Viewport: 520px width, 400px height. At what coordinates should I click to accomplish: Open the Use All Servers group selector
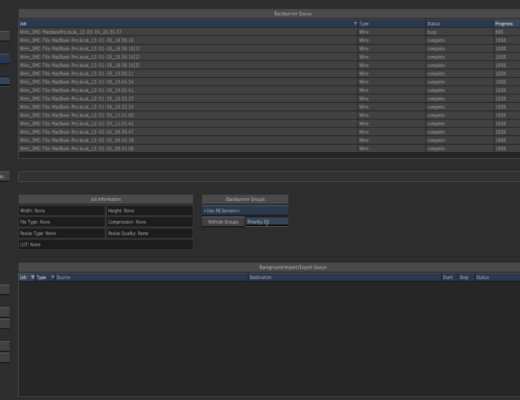click(245, 211)
